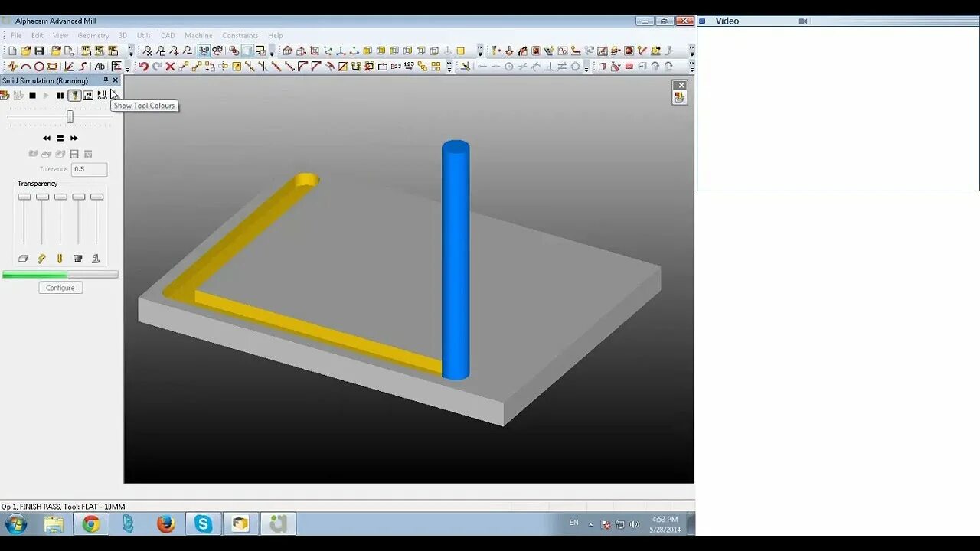Click the volume icon in system tray
The height and width of the screenshot is (551, 980).
[634, 524]
